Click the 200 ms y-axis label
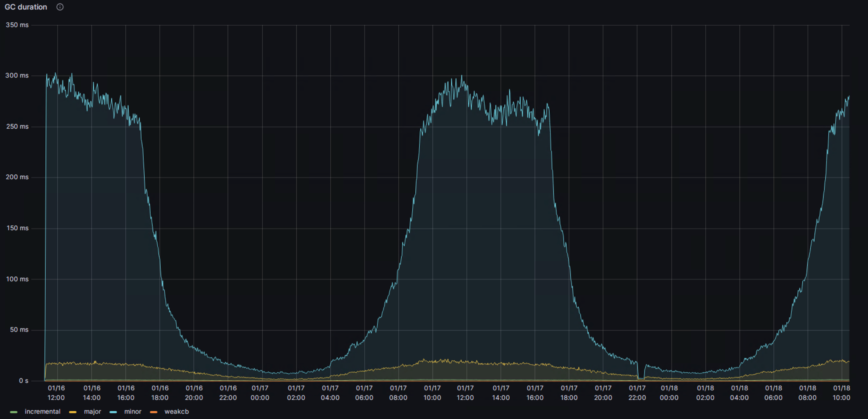 tap(17, 177)
